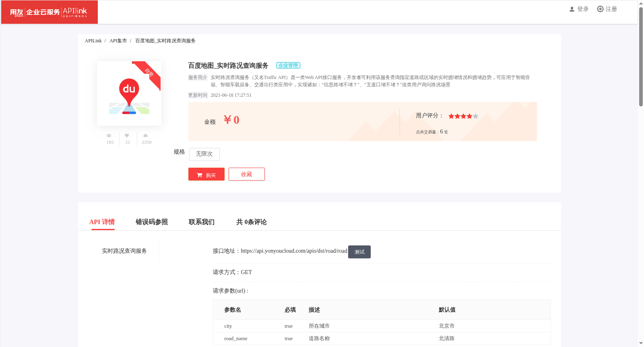Click the 收藏 favorite button

click(247, 174)
